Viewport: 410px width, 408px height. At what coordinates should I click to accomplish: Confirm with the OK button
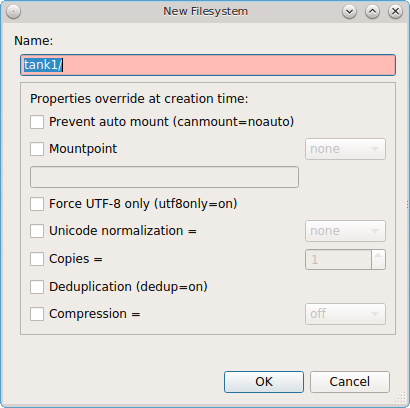(264, 382)
